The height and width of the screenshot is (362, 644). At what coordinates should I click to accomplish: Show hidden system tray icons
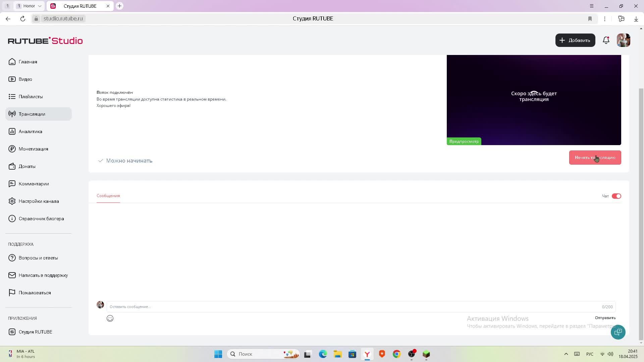[x=566, y=354]
